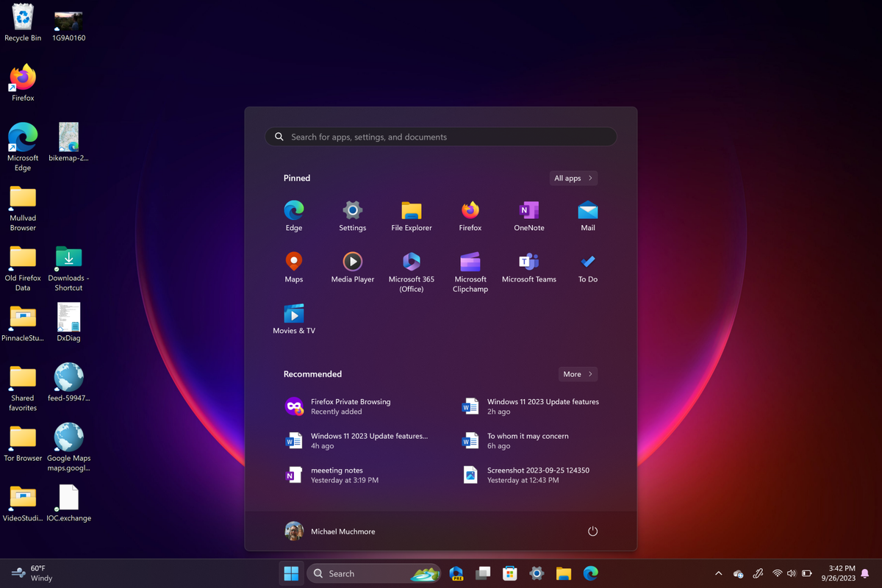Open Microsoft Edge on the taskbar

click(590, 573)
